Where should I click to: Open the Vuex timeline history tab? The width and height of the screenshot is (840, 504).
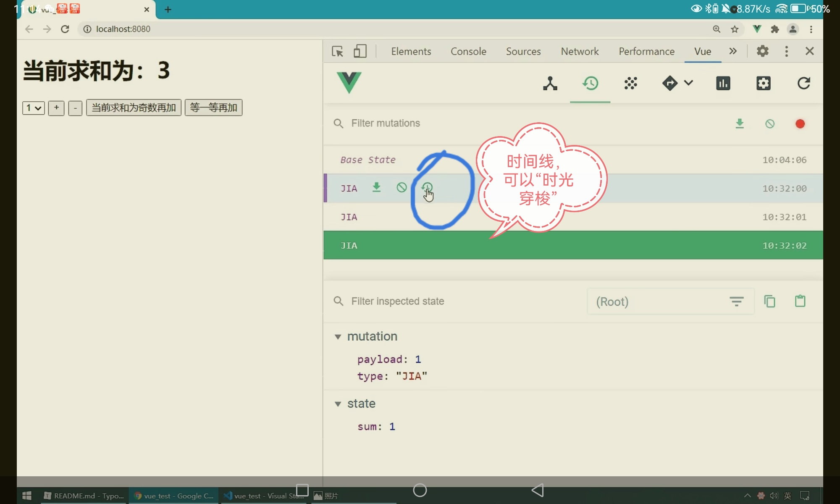(590, 83)
